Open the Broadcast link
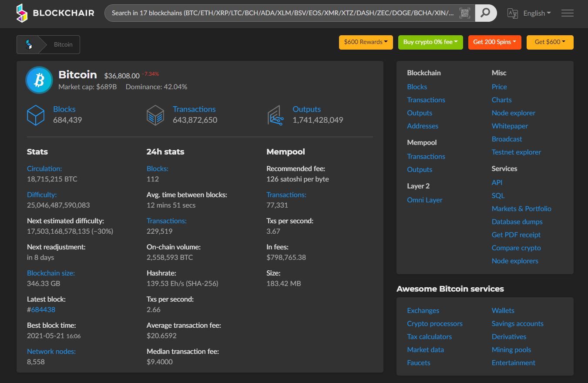 [x=507, y=139]
